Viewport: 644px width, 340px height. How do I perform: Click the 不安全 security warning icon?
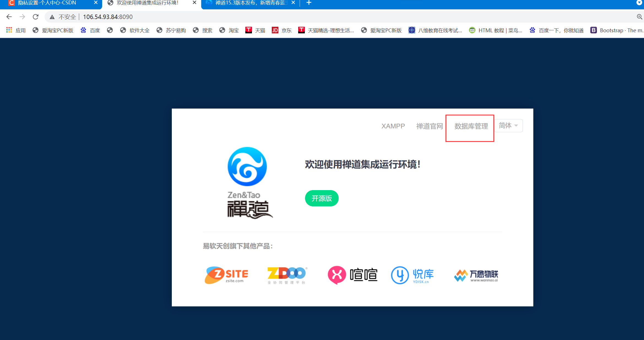coord(52,17)
